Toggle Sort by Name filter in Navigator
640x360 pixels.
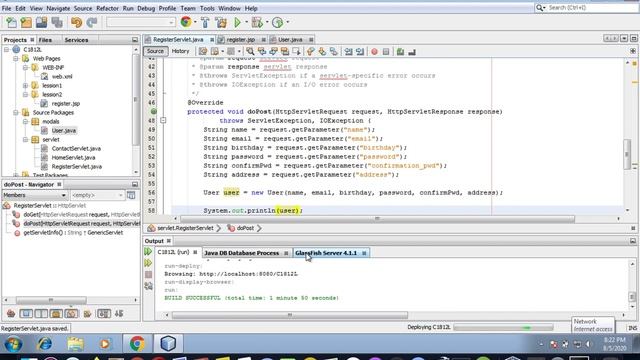(x=104, y=313)
